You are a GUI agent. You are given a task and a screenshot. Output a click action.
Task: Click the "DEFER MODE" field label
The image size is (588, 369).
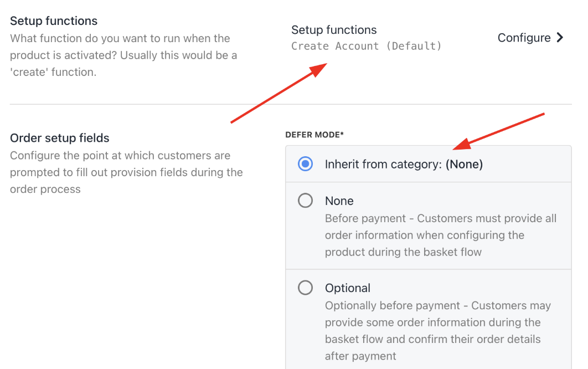(x=314, y=135)
